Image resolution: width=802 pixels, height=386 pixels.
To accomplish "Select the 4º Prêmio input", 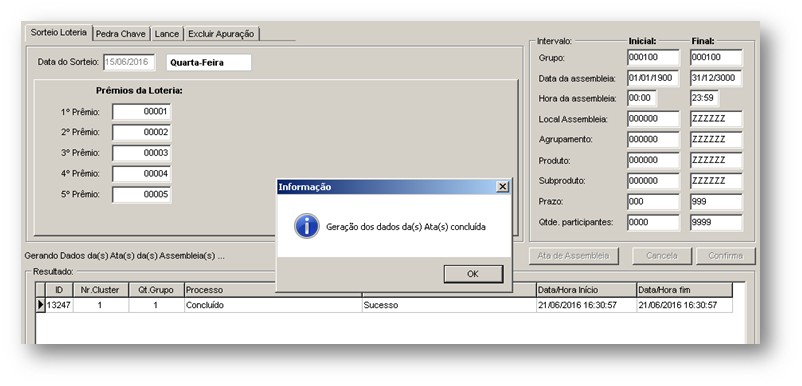I will (x=142, y=174).
